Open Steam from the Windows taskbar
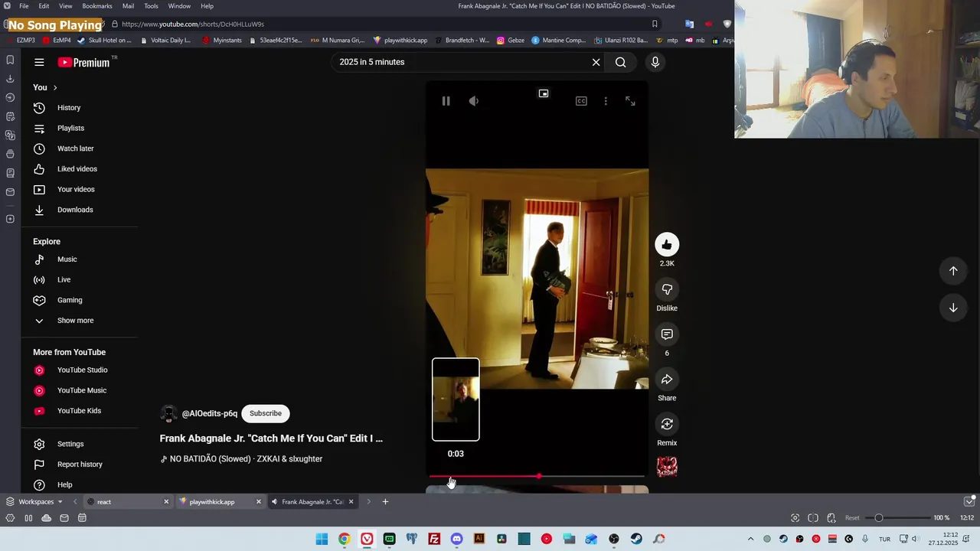980x551 pixels. (x=636, y=539)
